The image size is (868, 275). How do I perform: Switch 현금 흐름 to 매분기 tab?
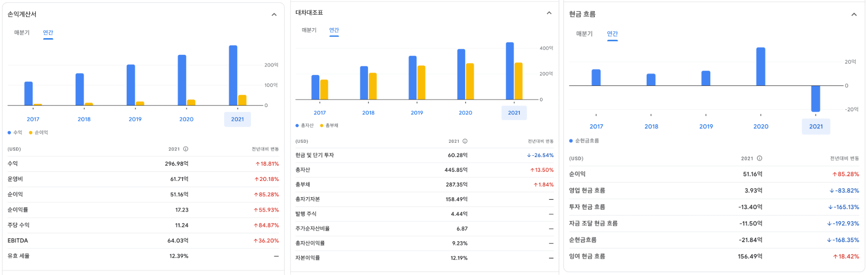(585, 34)
